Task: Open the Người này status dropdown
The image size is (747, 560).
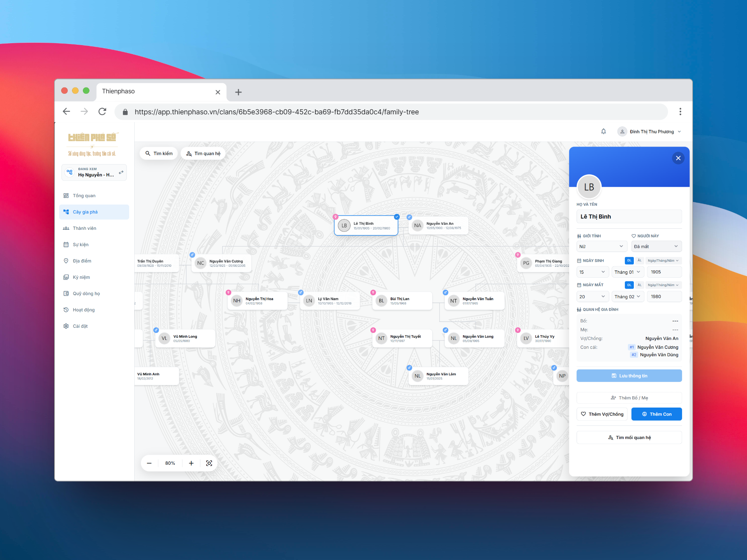Action: [656, 246]
